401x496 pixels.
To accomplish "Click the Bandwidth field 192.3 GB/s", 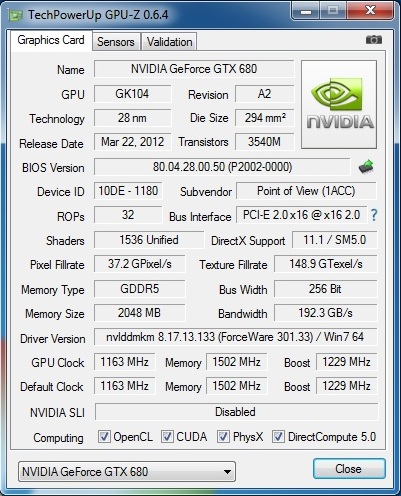I will (326, 313).
